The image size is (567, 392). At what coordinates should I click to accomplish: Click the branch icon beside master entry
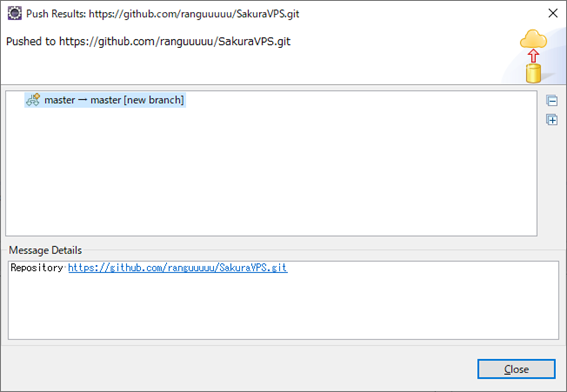pyautogui.click(x=33, y=99)
